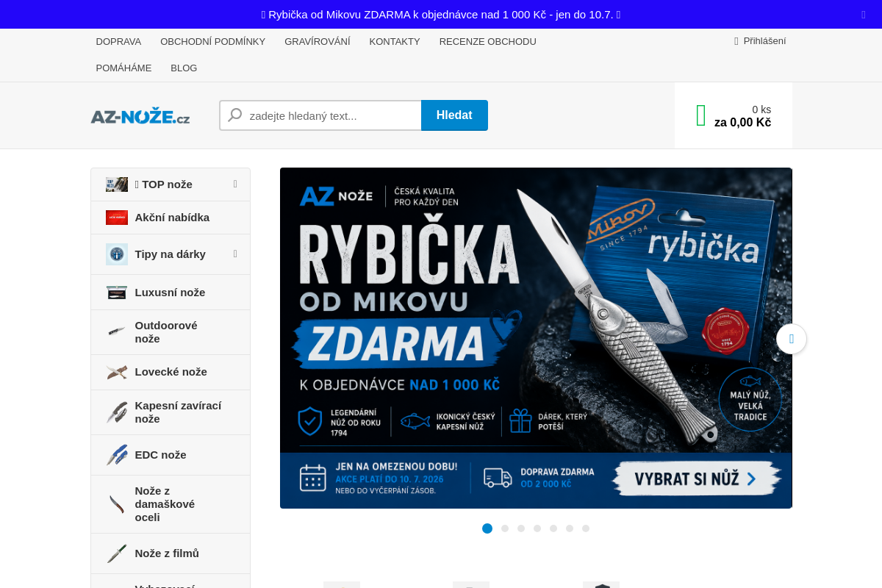Click the Tipy na dárky icon
Viewport: 882px width, 588px height.
117,254
